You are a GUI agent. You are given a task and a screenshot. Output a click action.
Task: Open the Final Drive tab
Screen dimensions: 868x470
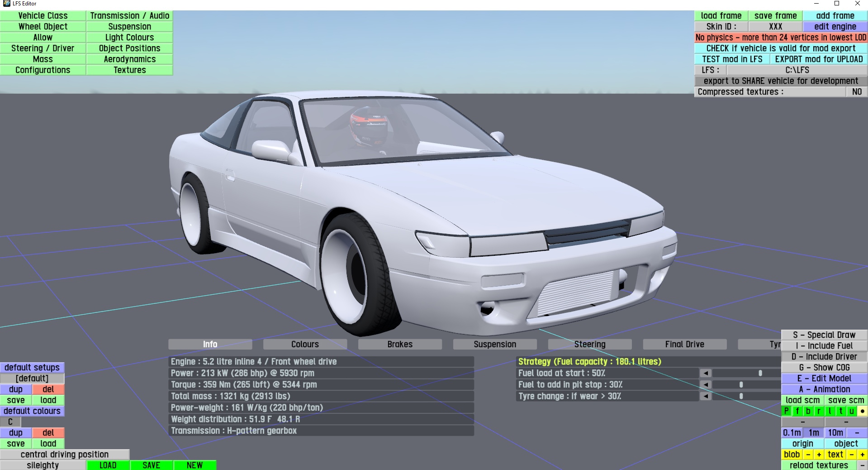685,345
